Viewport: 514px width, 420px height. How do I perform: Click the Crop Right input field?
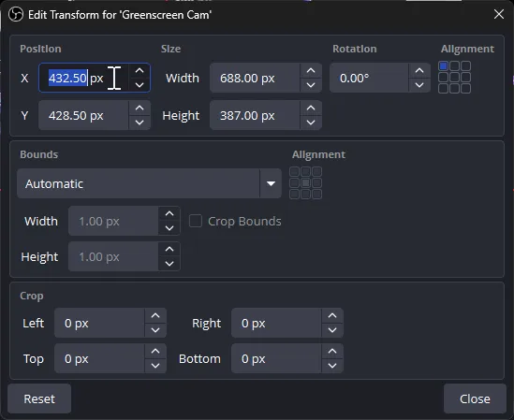coord(287,323)
